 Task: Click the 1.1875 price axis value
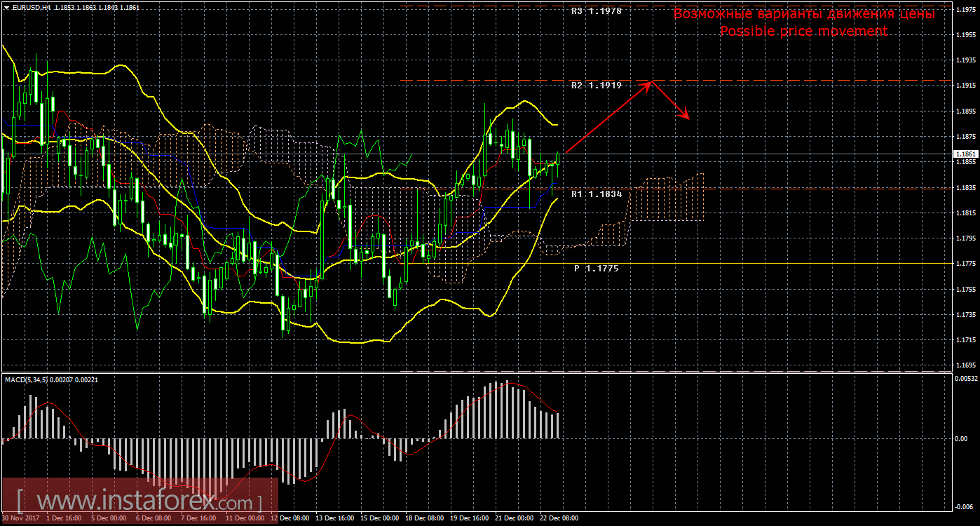(965, 137)
